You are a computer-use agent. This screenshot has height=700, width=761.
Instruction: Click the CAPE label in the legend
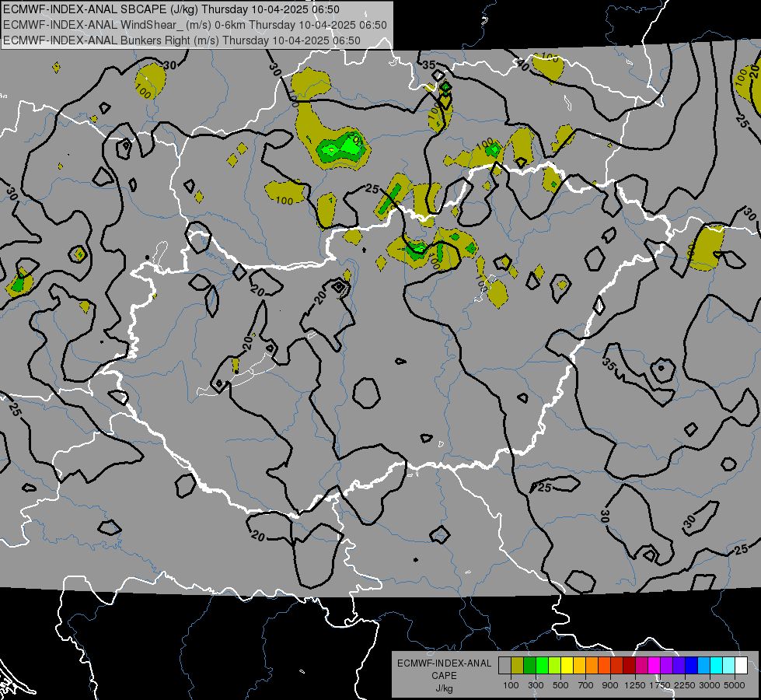point(444,676)
